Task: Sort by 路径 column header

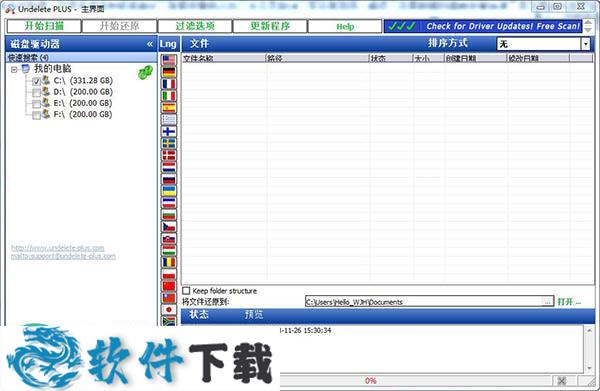Action: tap(317, 58)
